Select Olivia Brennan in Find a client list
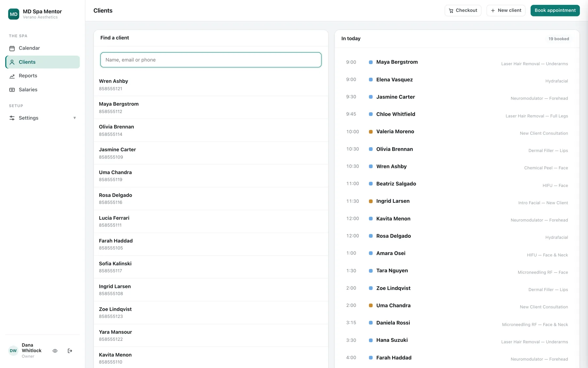Viewport: 588px width, 368px height. [211, 130]
